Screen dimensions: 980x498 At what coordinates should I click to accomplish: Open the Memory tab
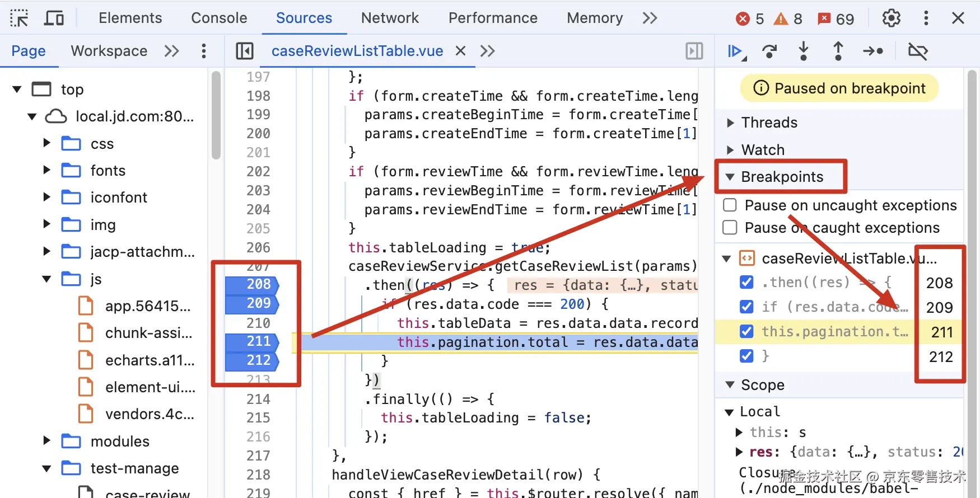(595, 18)
